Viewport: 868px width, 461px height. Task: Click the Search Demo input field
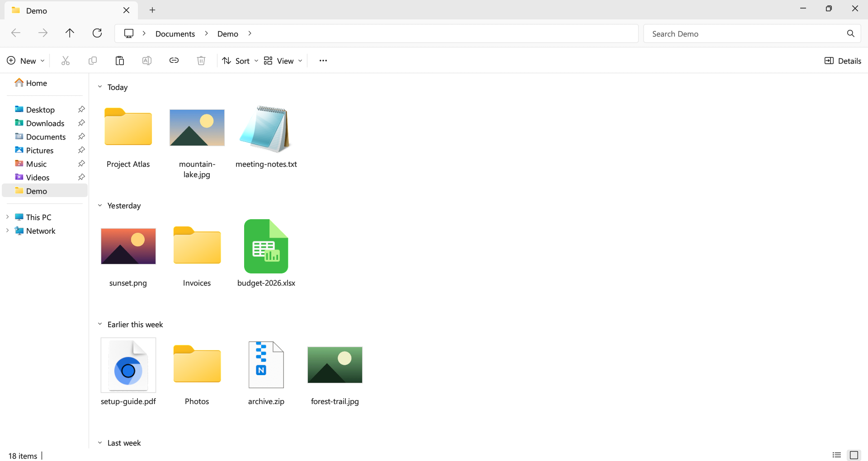click(x=752, y=33)
